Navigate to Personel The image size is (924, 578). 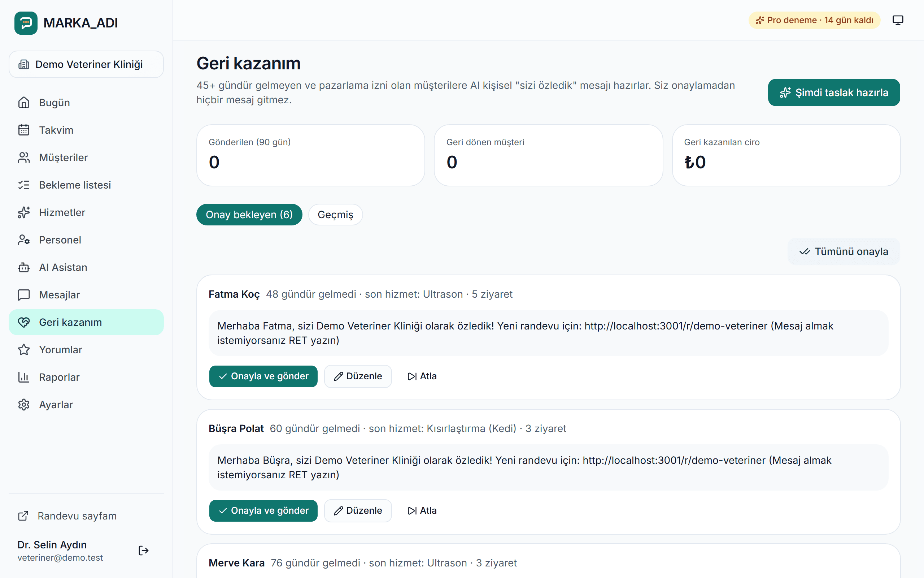click(86, 240)
